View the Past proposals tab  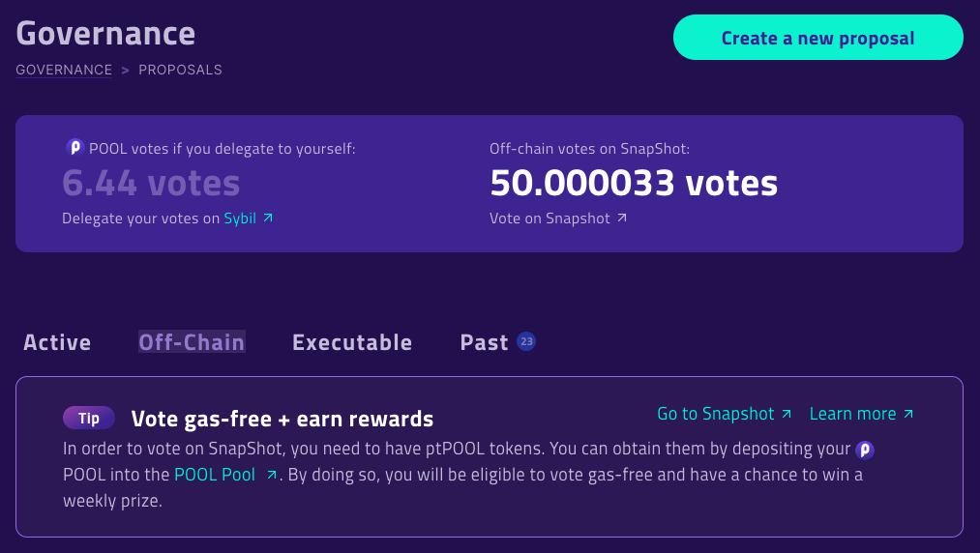click(485, 342)
